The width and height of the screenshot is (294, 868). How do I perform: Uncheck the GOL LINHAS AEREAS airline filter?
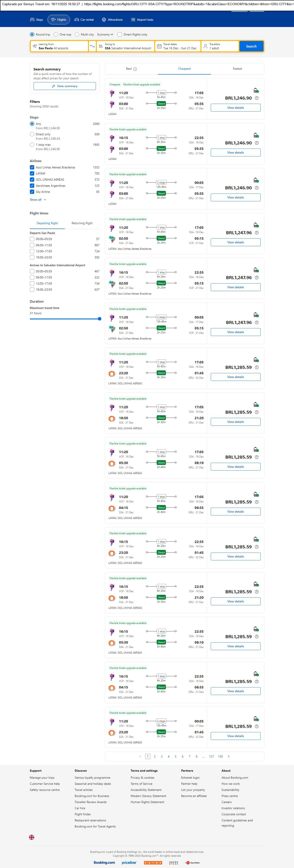(32, 180)
